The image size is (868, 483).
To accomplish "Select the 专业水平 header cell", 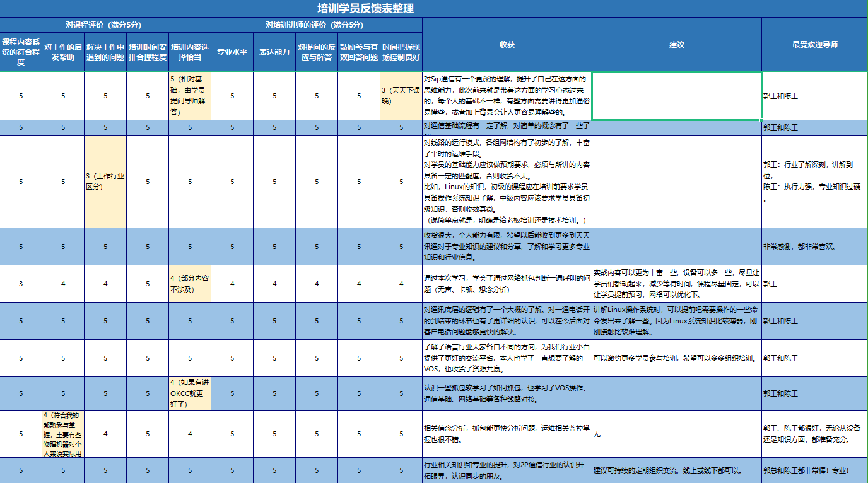I will click(232, 52).
